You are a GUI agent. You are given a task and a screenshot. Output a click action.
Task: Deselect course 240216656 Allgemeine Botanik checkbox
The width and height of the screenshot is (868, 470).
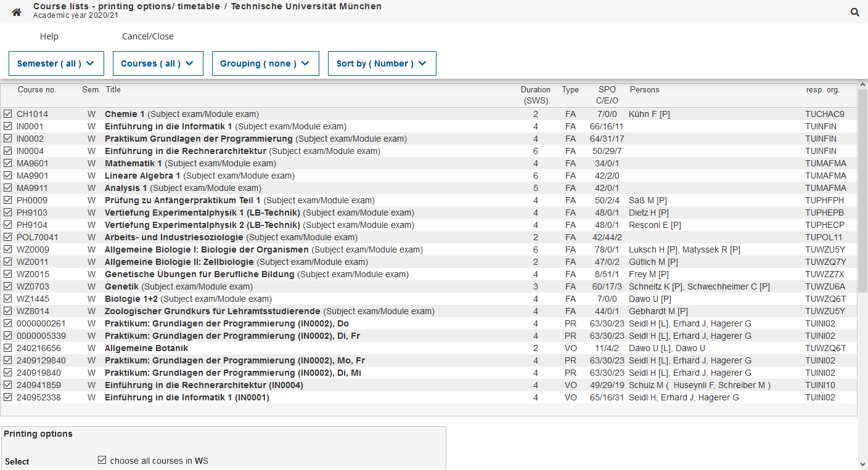(x=8, y=348)
